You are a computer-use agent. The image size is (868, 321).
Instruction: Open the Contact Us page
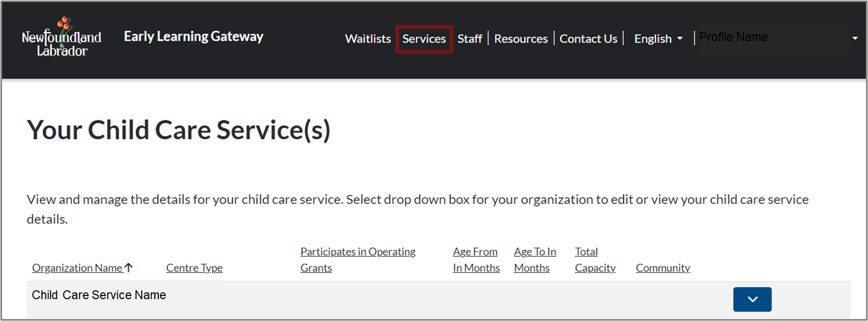(588, 39)
